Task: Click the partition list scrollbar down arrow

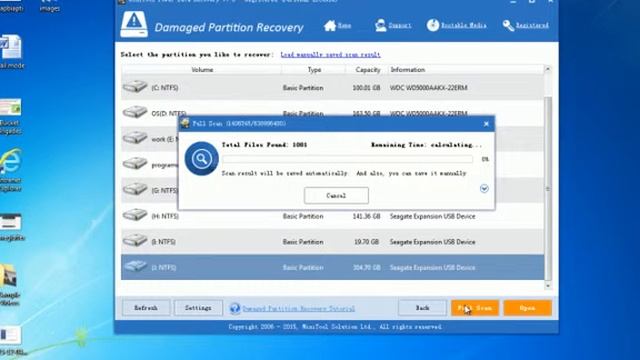Action: pos(548,286)
